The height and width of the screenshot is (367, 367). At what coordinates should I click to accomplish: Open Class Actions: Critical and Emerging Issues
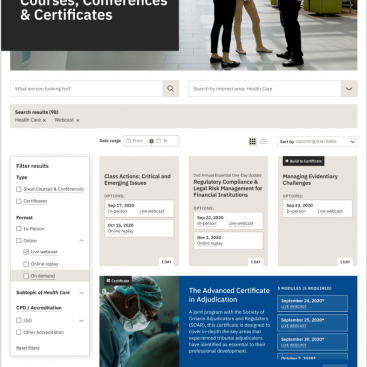137,180
